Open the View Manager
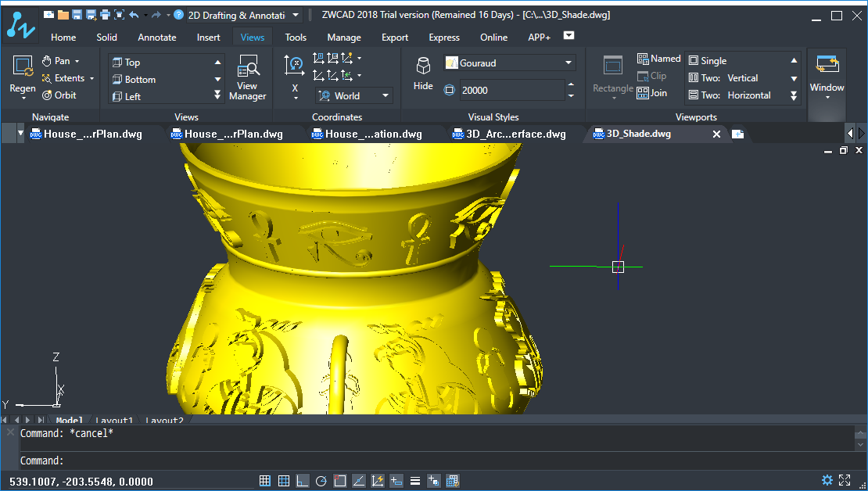Screen dimensions: 868x491 point(248,77)
